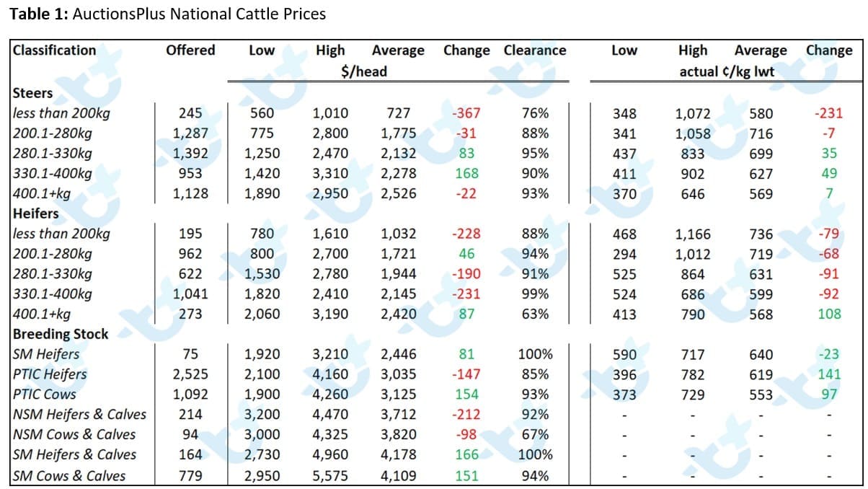Click the Classification column header
The height and width of the screenshot is (489, 868).
click(x=54, y=50)
